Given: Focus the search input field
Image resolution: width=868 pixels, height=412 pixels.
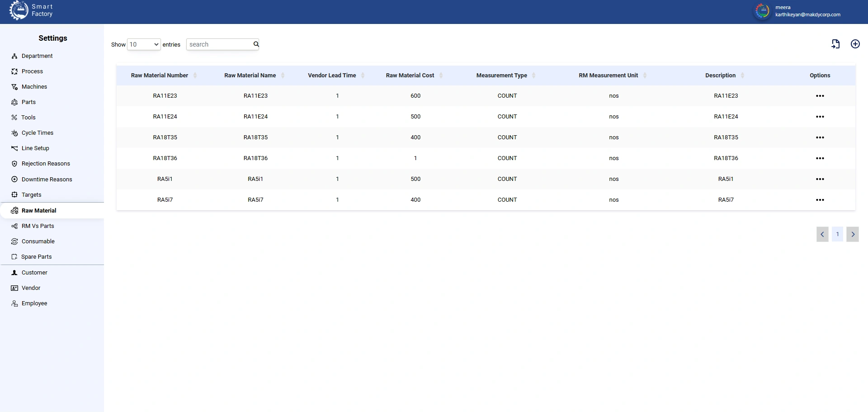Looking at the screenshot, I should pyautogui.click(x=219, y=44).
